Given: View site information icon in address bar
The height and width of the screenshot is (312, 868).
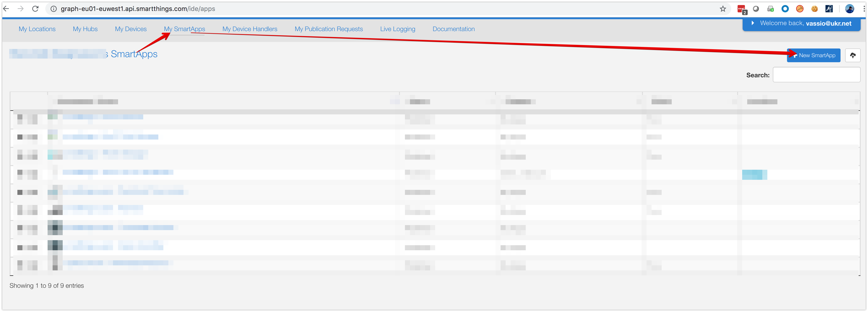Looking at the screenshot, I should coord(54,9).
